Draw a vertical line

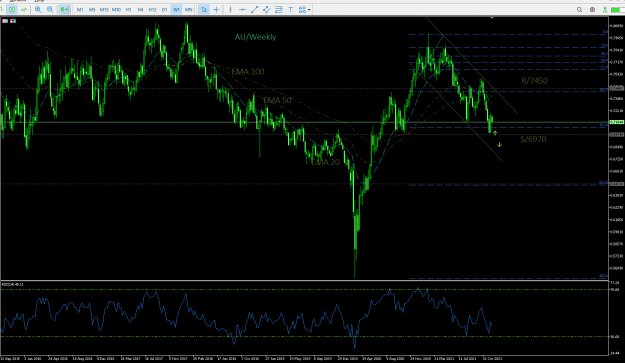(x=230, y=9)
